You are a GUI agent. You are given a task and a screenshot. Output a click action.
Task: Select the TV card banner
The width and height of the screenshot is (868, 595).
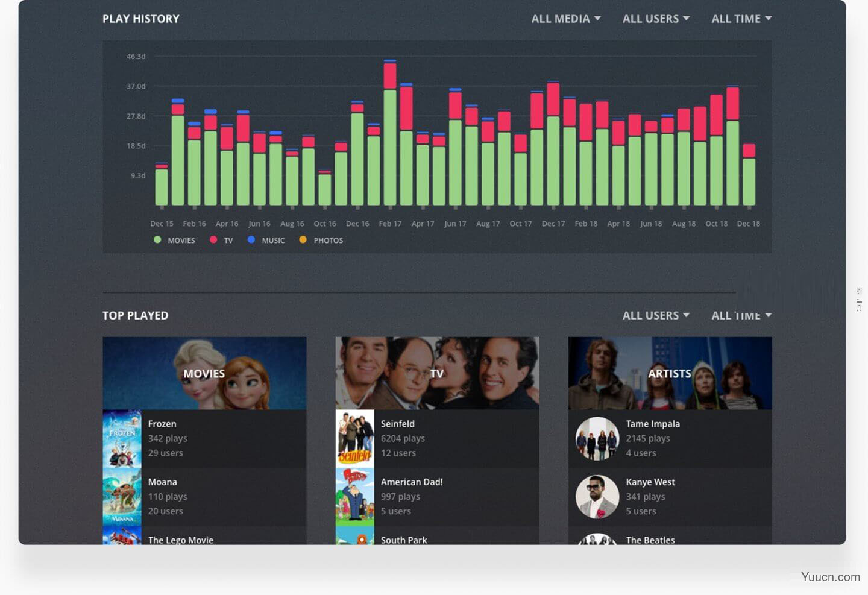point(437,373)
